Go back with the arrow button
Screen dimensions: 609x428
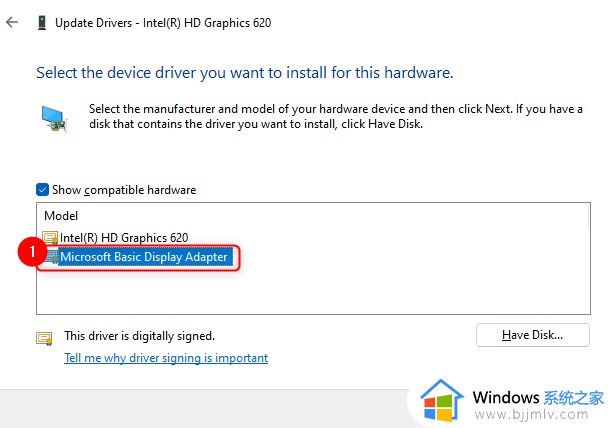coord(12,23)
